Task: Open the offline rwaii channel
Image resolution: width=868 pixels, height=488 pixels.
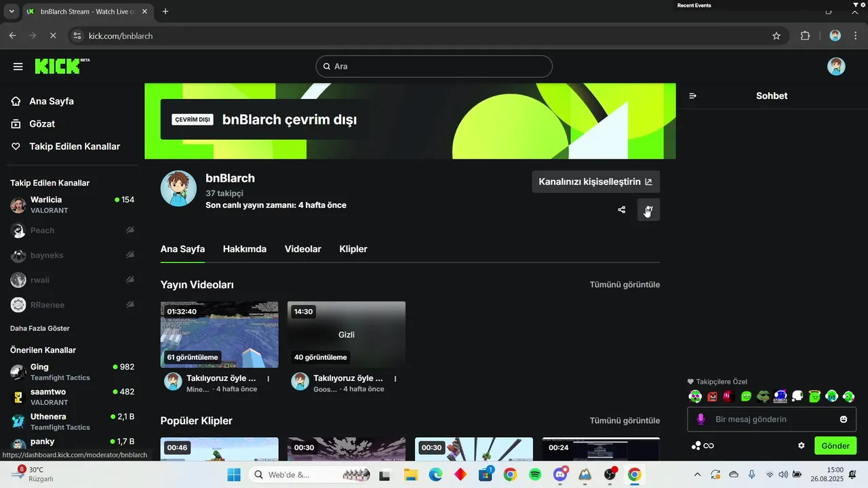Action: 72,280
